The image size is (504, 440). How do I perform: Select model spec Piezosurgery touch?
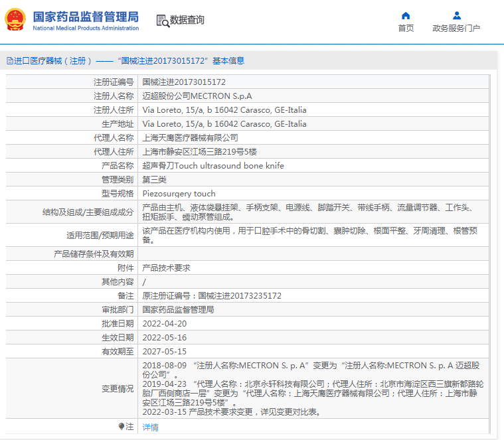(x=179, y=194)
